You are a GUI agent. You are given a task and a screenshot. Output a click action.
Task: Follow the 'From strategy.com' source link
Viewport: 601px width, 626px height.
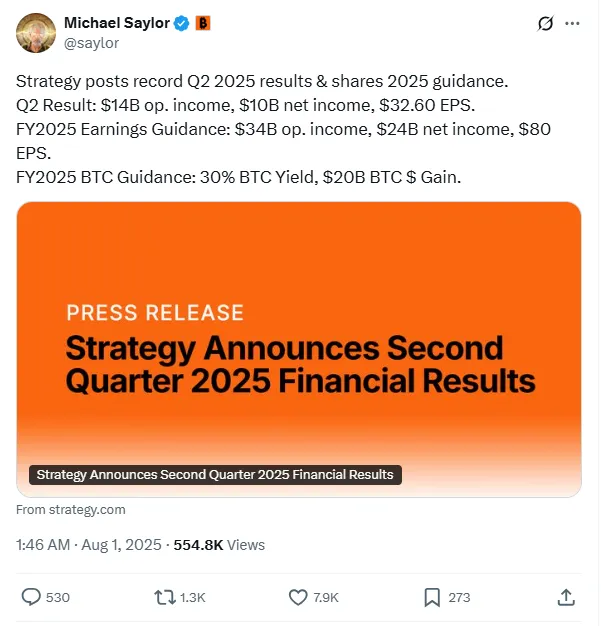[72, 510]
